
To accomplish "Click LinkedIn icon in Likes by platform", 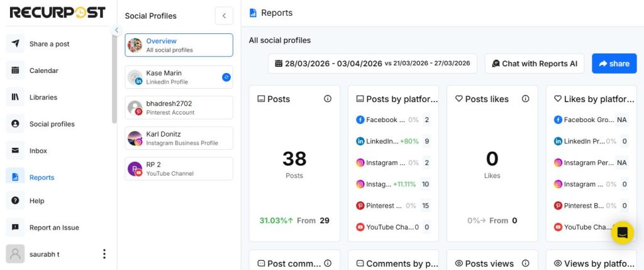I will 558,141.
